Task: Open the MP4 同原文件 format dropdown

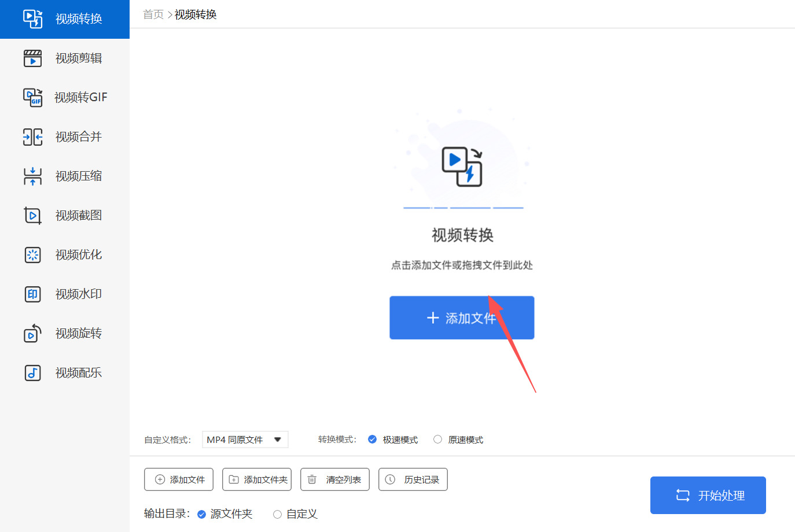Action: tap(245, 439)
